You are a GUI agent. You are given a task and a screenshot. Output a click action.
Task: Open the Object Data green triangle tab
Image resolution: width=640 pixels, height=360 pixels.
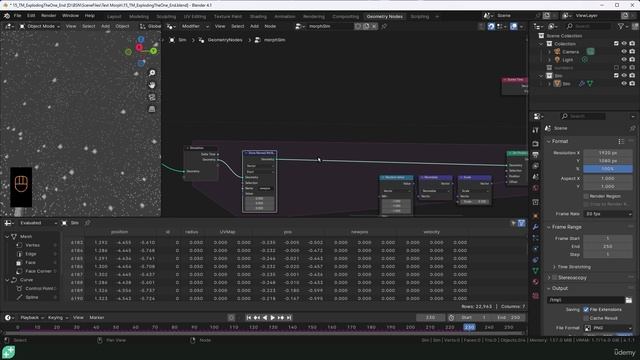tap(536, 271)
